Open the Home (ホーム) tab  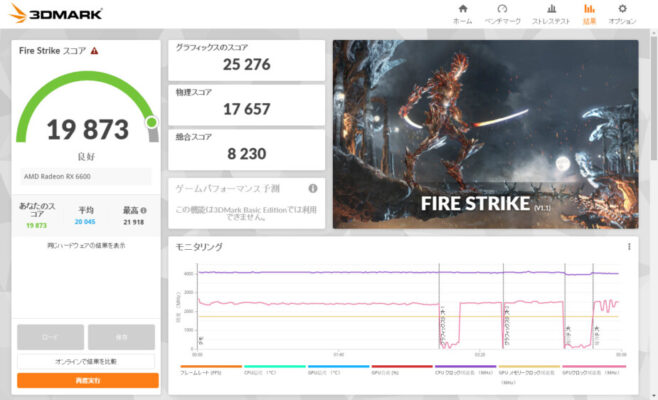pyautogui.click(x=462, y=14)
